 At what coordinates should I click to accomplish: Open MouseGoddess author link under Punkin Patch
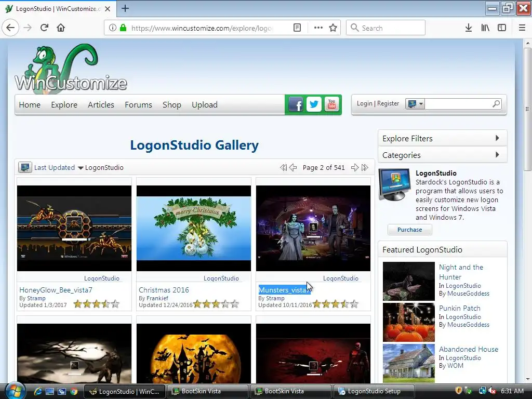[x=468, y=325]
